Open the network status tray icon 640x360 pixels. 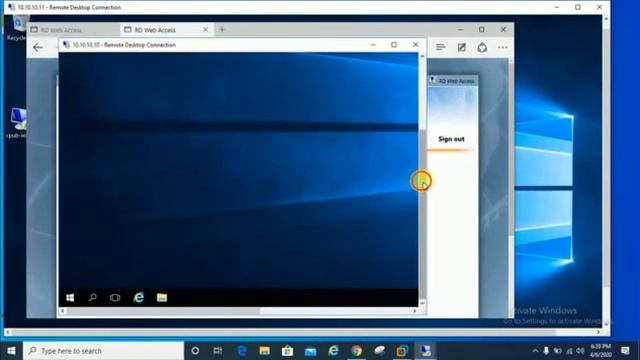(569, 351)
